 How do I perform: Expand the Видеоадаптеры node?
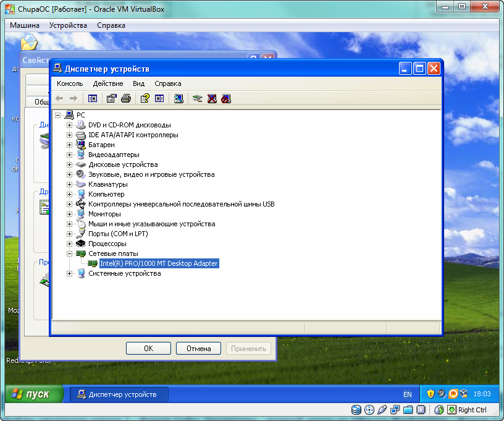pyautogui.click(x=69, y=155)
